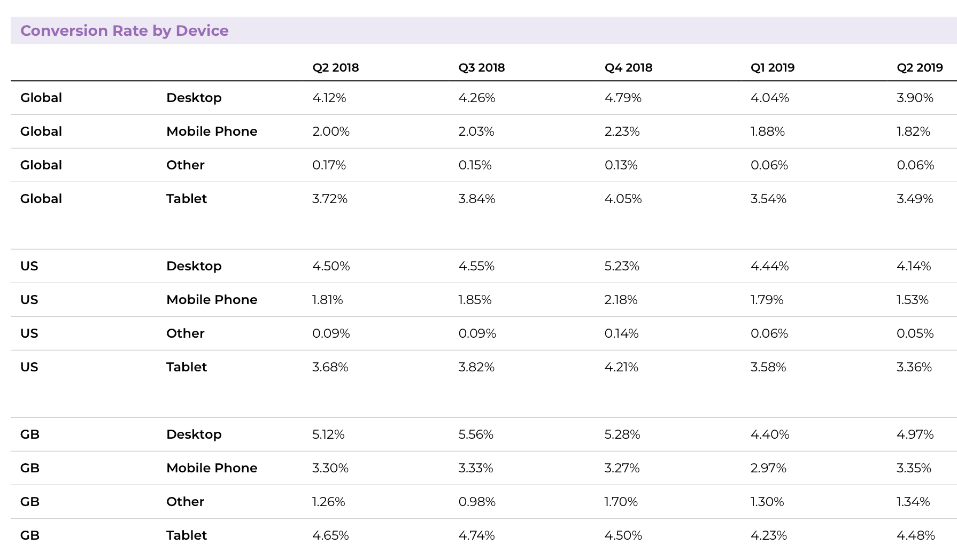The height and width of the screenshot is (560, 957).
Task: Click the Q2 2018 column header
Action: [x=335, y=68]
